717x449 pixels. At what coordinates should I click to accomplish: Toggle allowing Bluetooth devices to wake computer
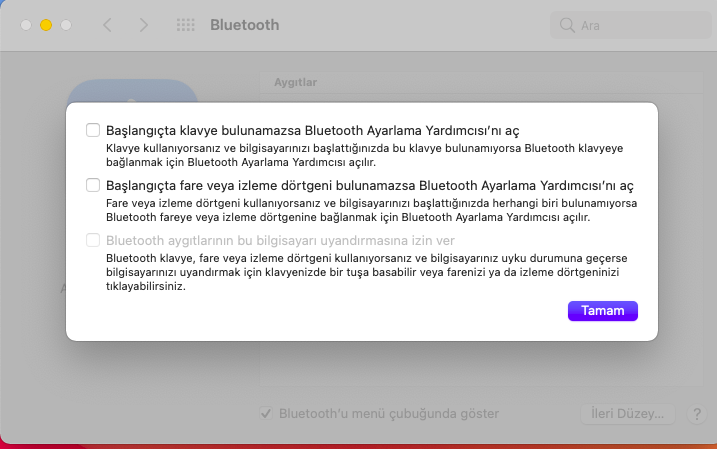point(93,240)
